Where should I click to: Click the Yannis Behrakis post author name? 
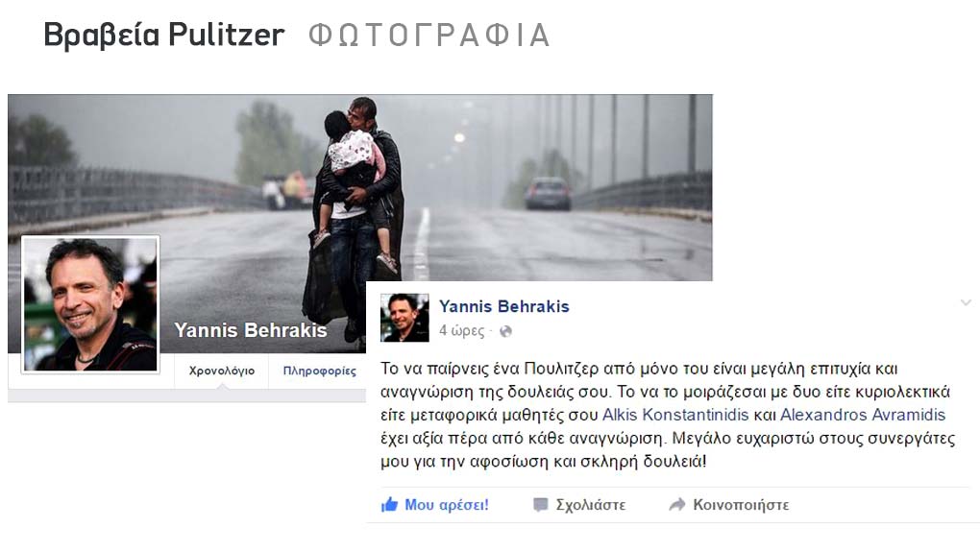tap(503, 307)
